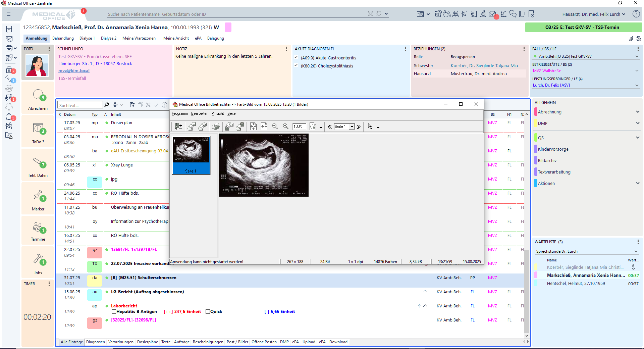
Task: Open the Sprechstunde Dr. Lurch waiting list dropdown
Action: click(636, 251)
